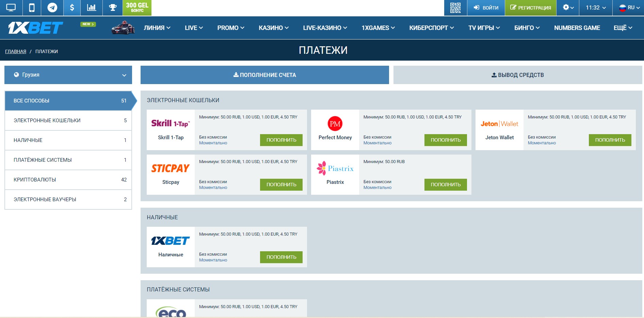644x318 pixels.
Task: Click the desktop version monitor icon
Action: click(11, 7)
